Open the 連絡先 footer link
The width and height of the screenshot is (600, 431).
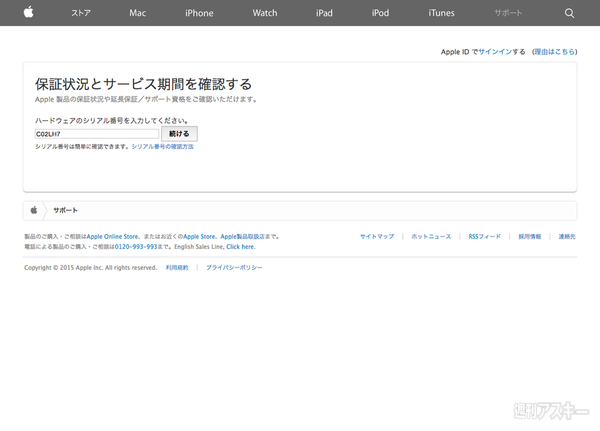567,237
